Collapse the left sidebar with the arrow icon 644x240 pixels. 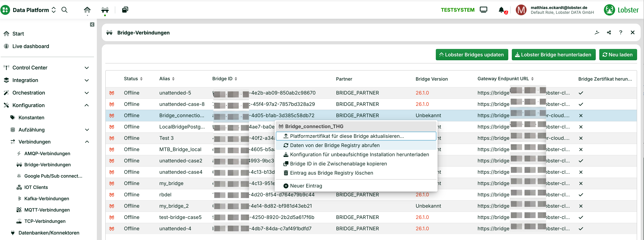(92, 25)
